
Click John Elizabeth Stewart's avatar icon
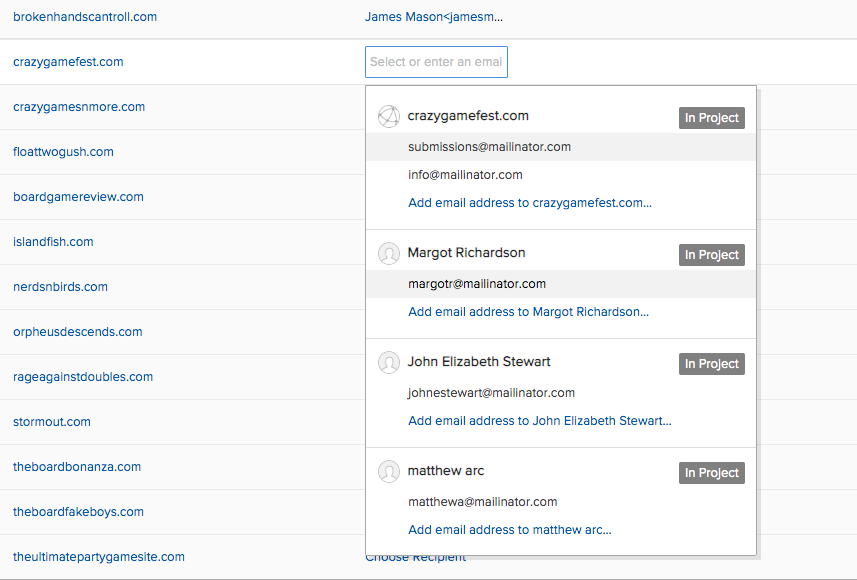[x=388, y=363]
